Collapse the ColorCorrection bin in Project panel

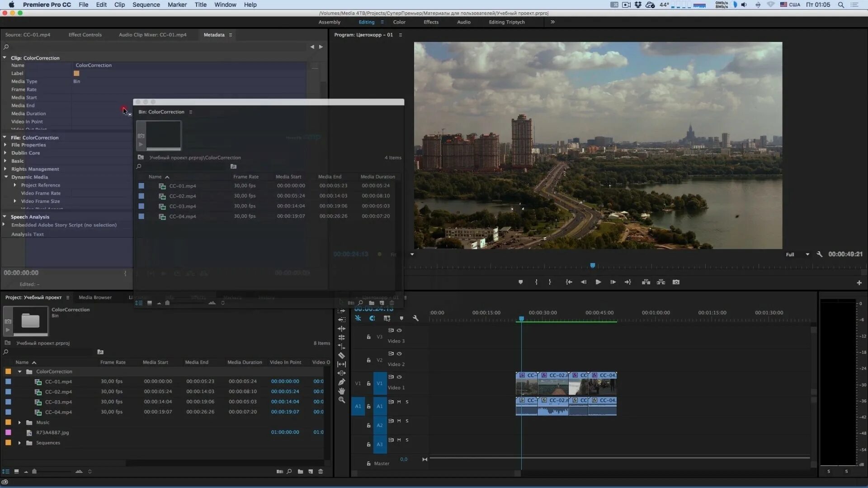[x=19, y=371]
